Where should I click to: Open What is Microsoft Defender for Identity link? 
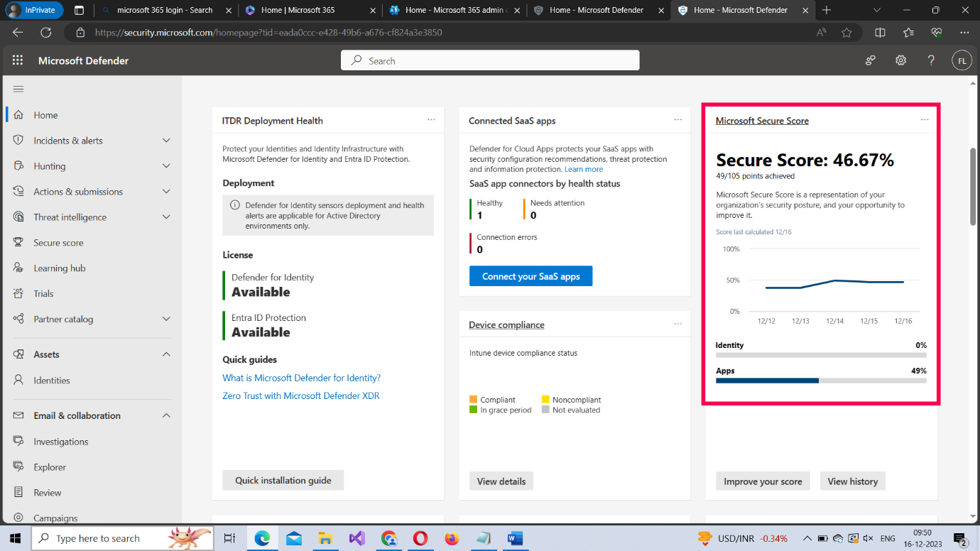(302, 378)
